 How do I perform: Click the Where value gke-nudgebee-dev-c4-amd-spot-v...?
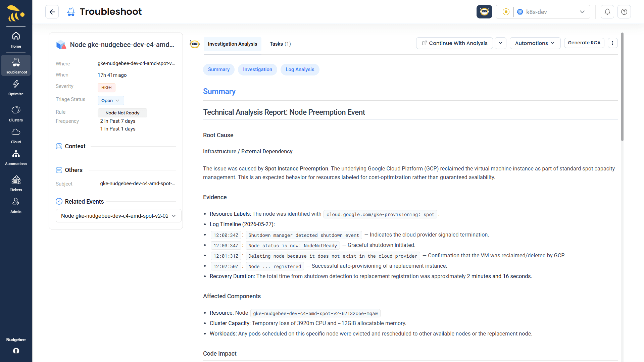click(136, 63)
